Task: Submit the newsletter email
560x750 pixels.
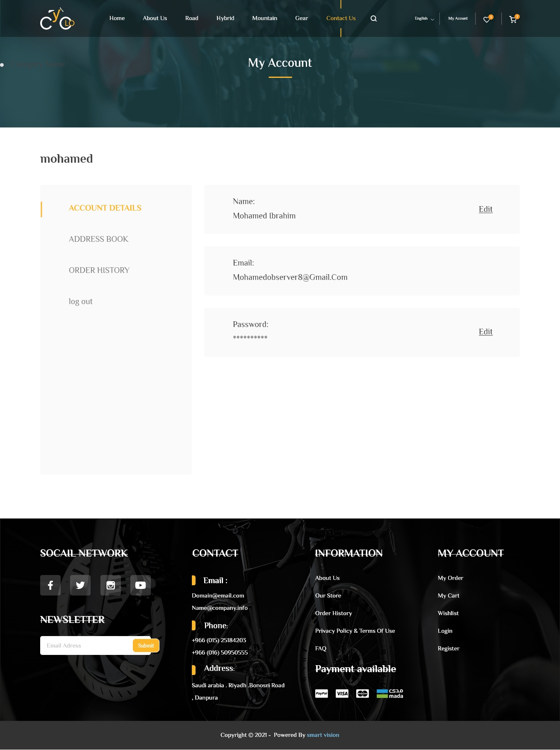Action: (x=146, y=645)
